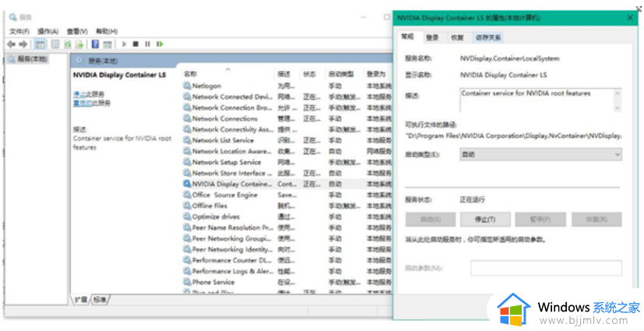Click the gear icon of the Phone Service row

pos(187,282)
